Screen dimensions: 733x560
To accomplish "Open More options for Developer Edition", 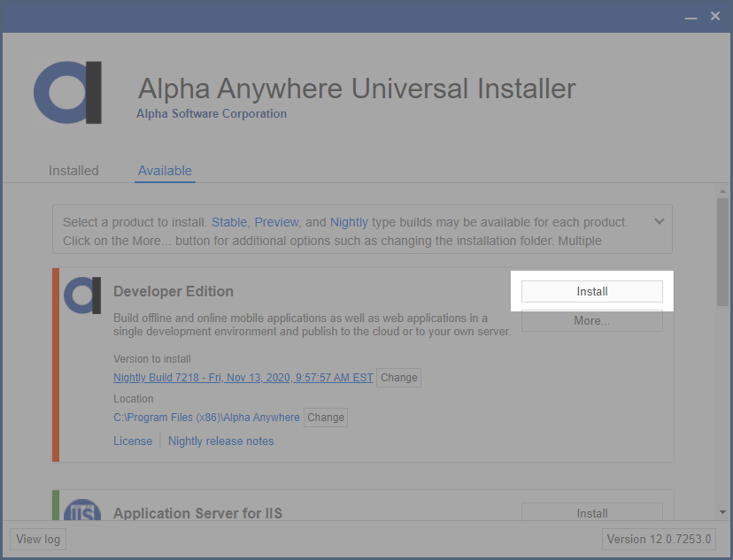I will click(x=592, y=321).
